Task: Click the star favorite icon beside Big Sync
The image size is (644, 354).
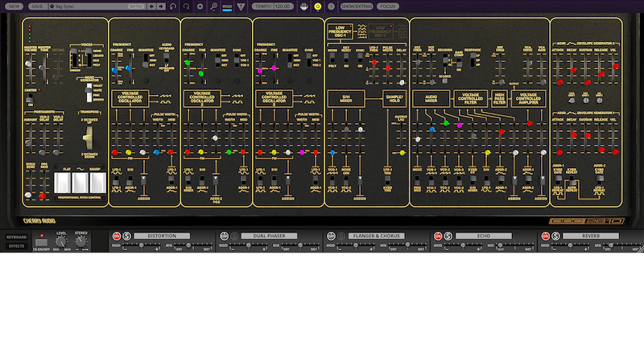Action: (52, 6)
